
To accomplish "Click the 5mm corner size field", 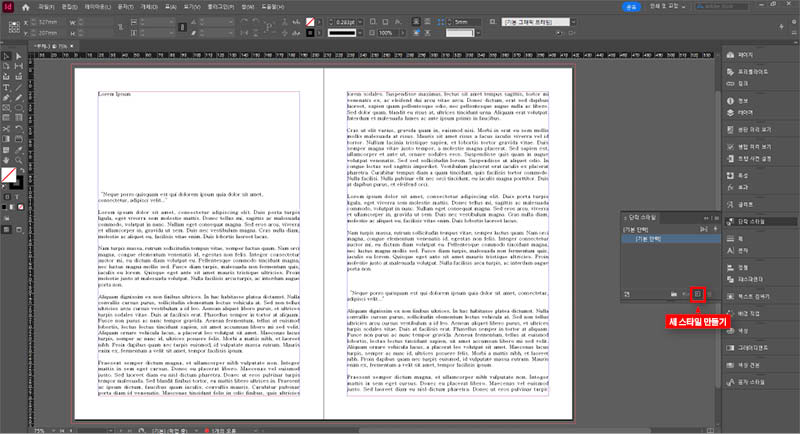I will (x=467, y=22).
